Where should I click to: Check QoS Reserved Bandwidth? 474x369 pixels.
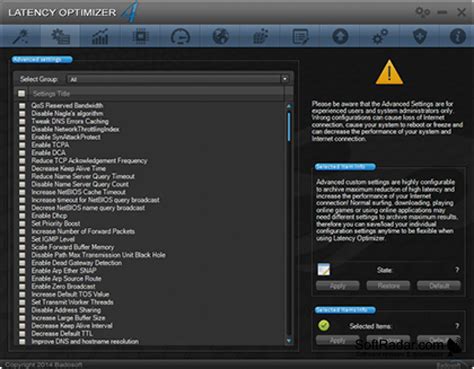pyautogui.click(x=22, y=106)
